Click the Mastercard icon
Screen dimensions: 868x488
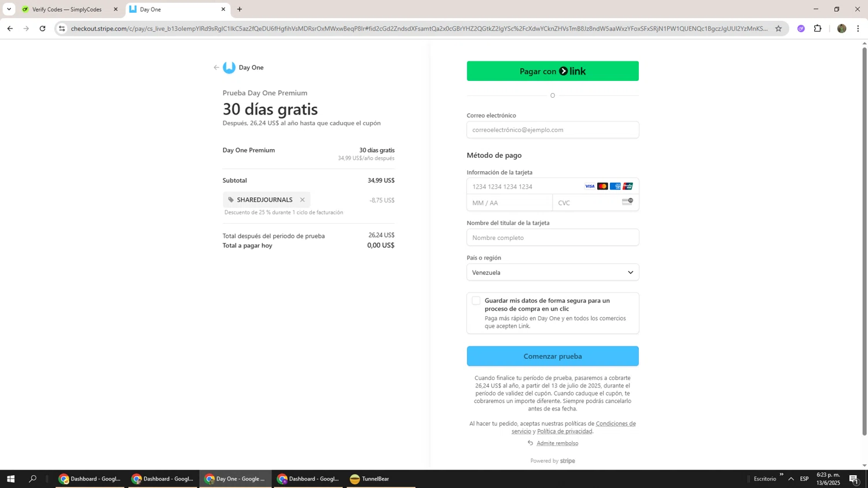[602, 186]
